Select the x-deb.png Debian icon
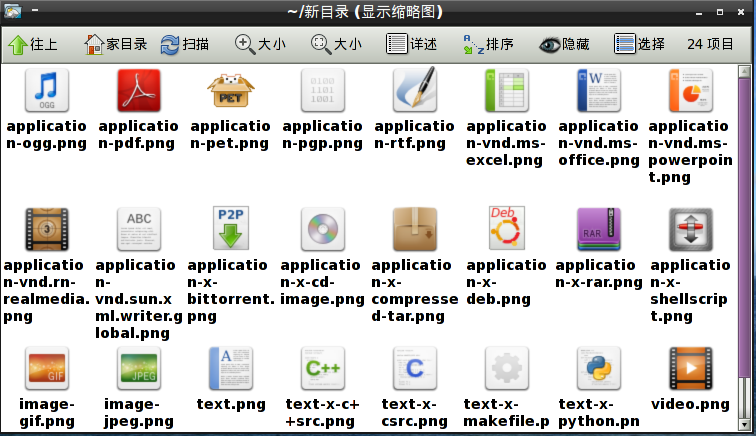Viewport: 756px width, 436px height. click(507, 228)
